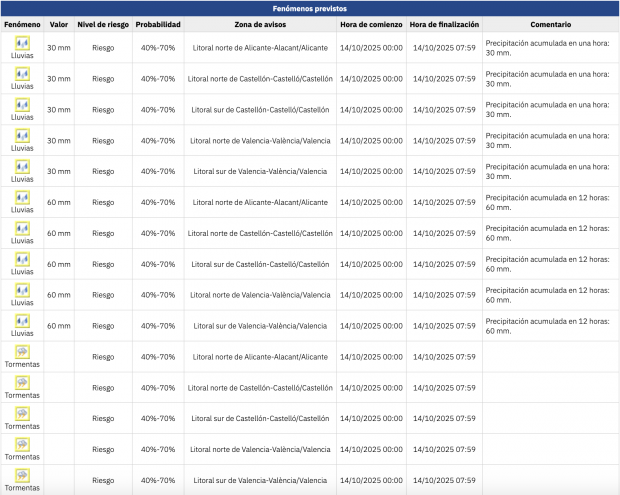
Task: Select the "Probabilidad" column header
Action: coord(158,24)
